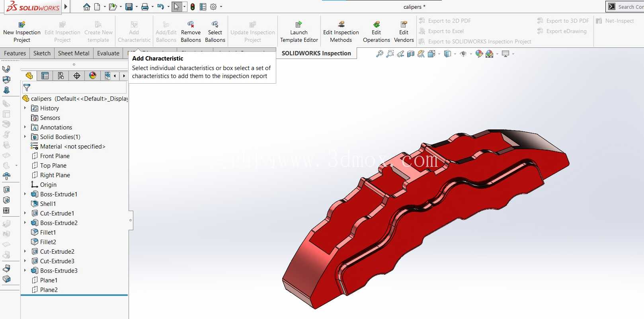644x319 pixels.
Task: Open the New document dropdown arrow
Action: pos(105,7)
